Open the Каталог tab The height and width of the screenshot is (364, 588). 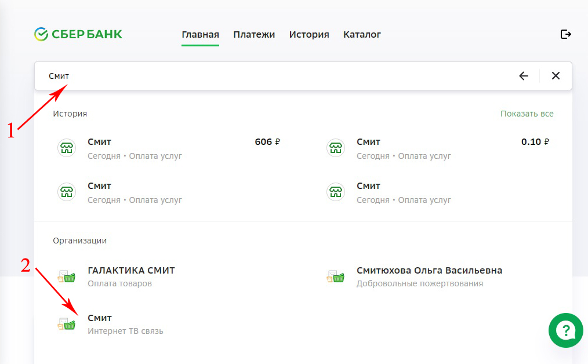[x=362, y=35]
